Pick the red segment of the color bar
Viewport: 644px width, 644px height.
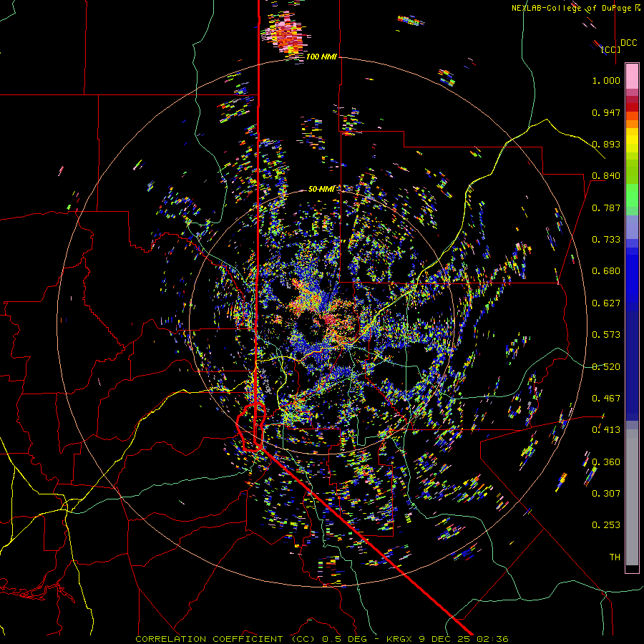(x=632, y=107)
